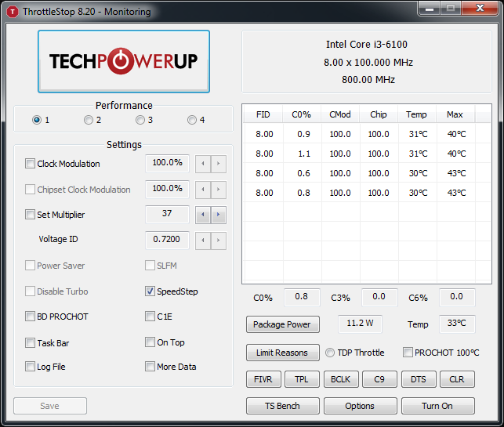Minimize the ThrottleStop window
This screenshot has width=504, height=427.
(x=430, y=9)
